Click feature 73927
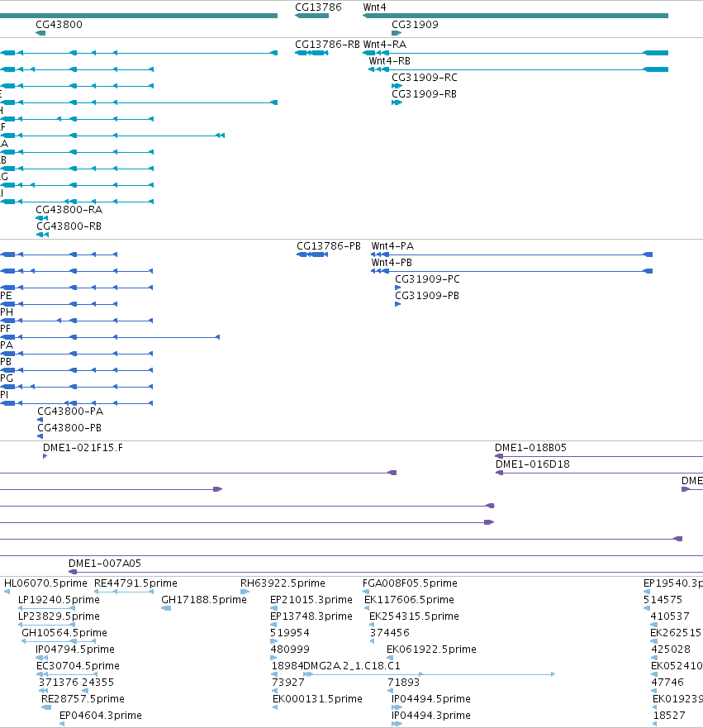This screenshot has height=728, width=703. click(288, 683)
